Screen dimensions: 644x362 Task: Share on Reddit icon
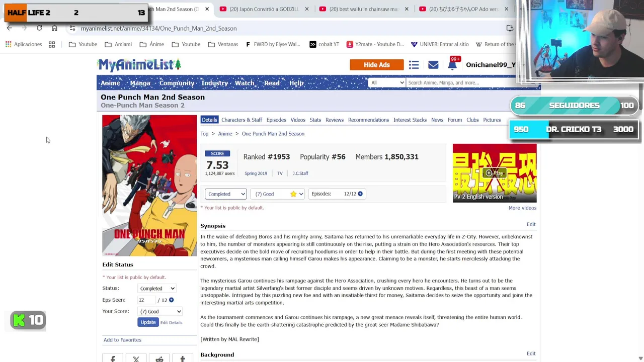tap(159, 359)
